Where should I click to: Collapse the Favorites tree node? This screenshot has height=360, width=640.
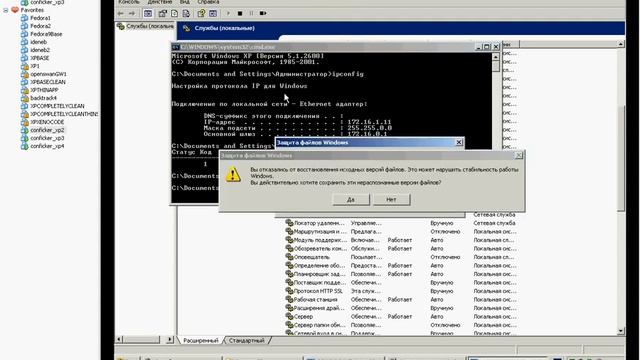click(5, 10)
